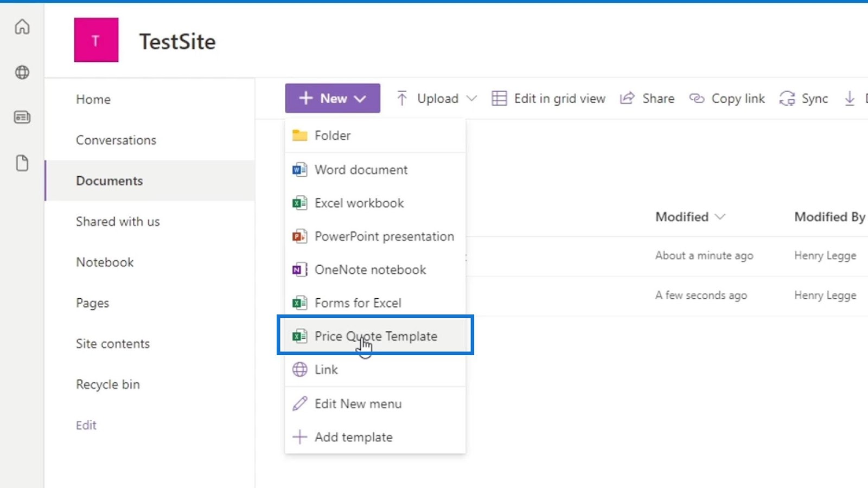Click the Edit link in navigation

pos(86,425)
